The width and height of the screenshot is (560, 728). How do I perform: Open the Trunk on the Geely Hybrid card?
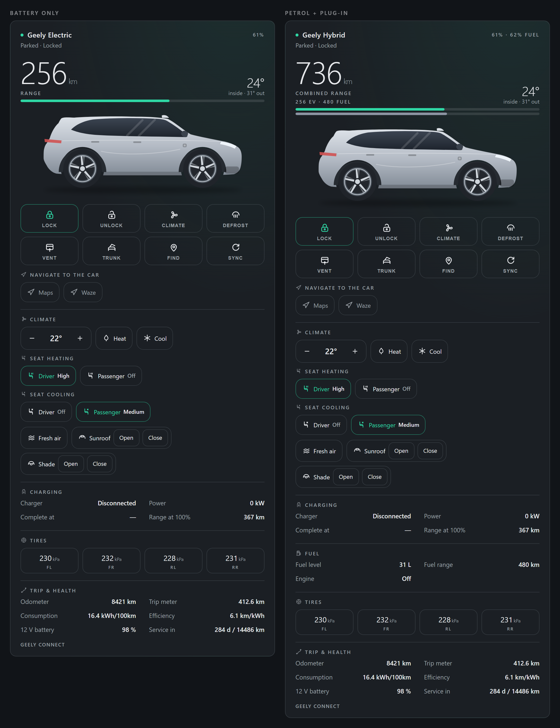point(386,264)
